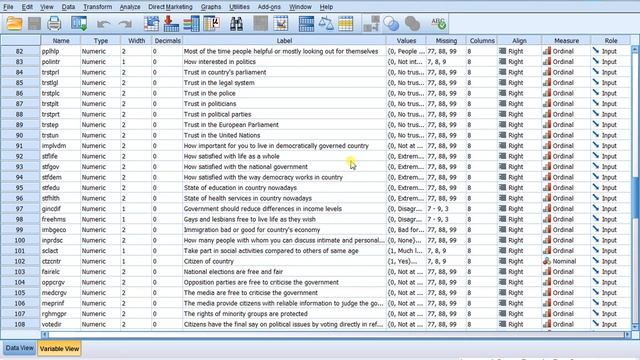The width and height of the screenshot is (640, 360).
Task: Open the Edit menu
Action: [27, 7]
